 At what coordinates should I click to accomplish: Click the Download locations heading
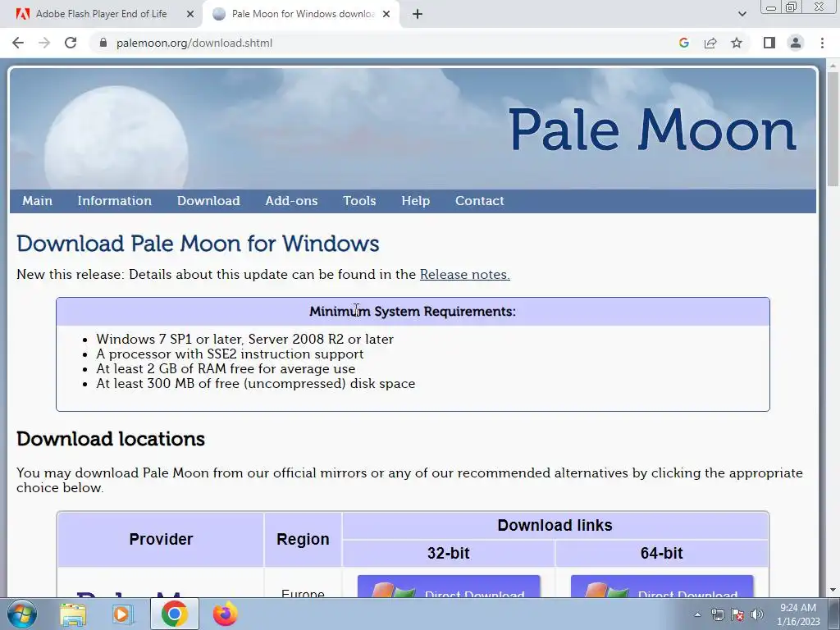pyautogui.click(x=111, y=439)
